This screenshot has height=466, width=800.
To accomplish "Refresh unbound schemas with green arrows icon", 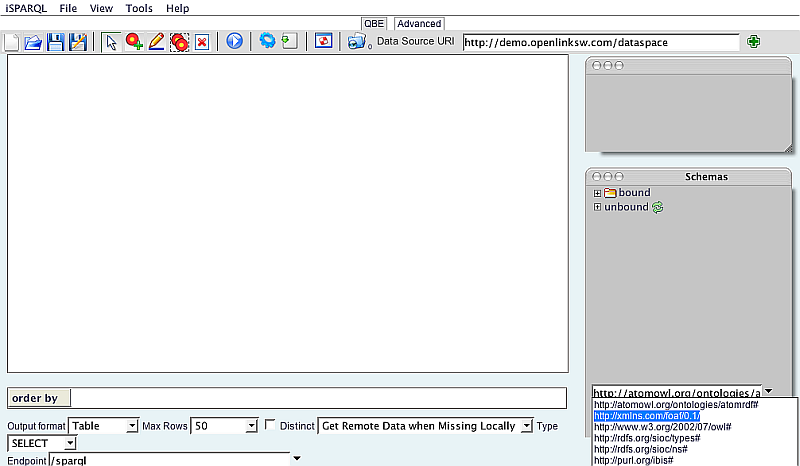I will (x=658, y=207).
